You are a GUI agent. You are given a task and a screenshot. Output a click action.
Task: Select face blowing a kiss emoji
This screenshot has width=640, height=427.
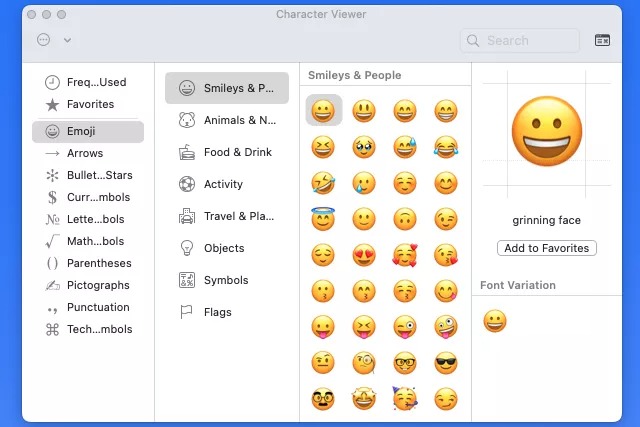pyautogui.click(x=446, y=255)
